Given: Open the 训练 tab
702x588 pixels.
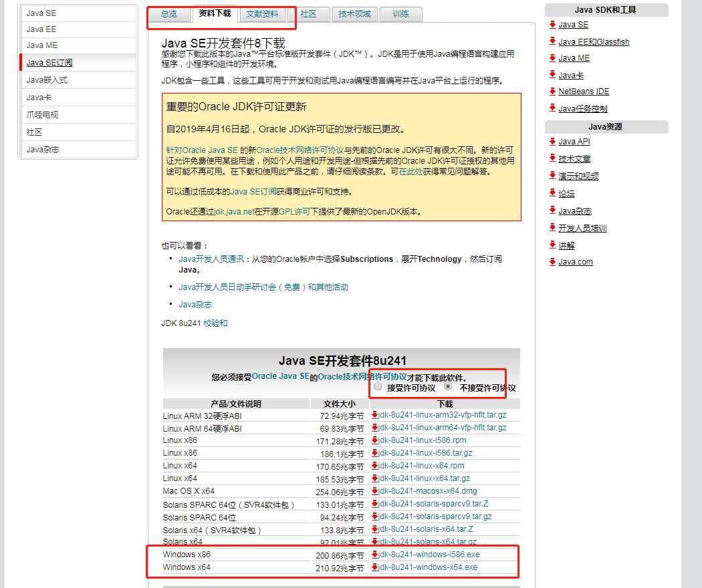Looking at the screenshot, I should click(x=400, y=14).
